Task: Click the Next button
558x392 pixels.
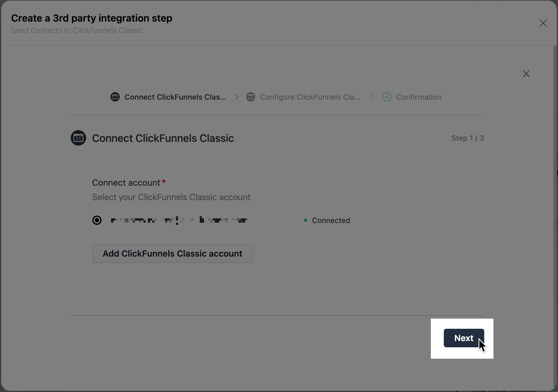Action: 464,338
